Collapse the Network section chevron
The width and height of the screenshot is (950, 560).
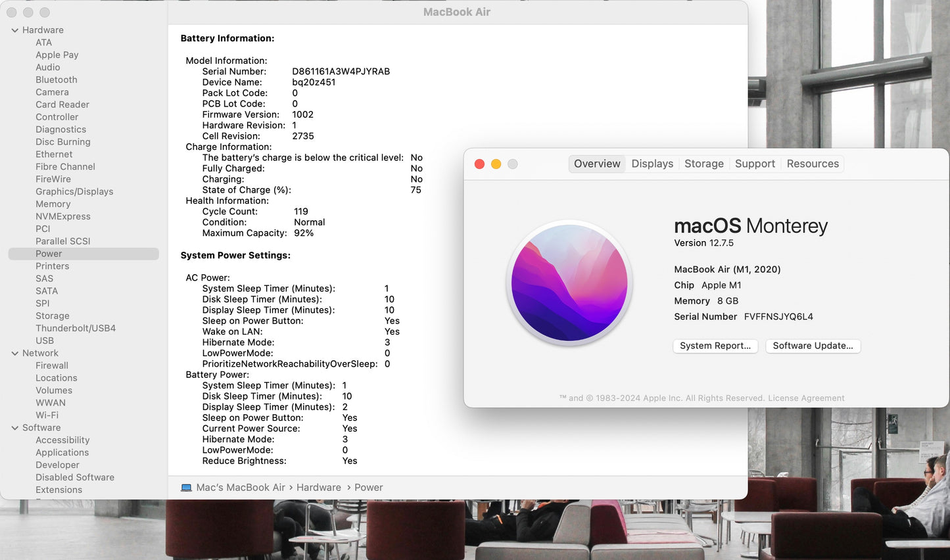click(15, 354)
